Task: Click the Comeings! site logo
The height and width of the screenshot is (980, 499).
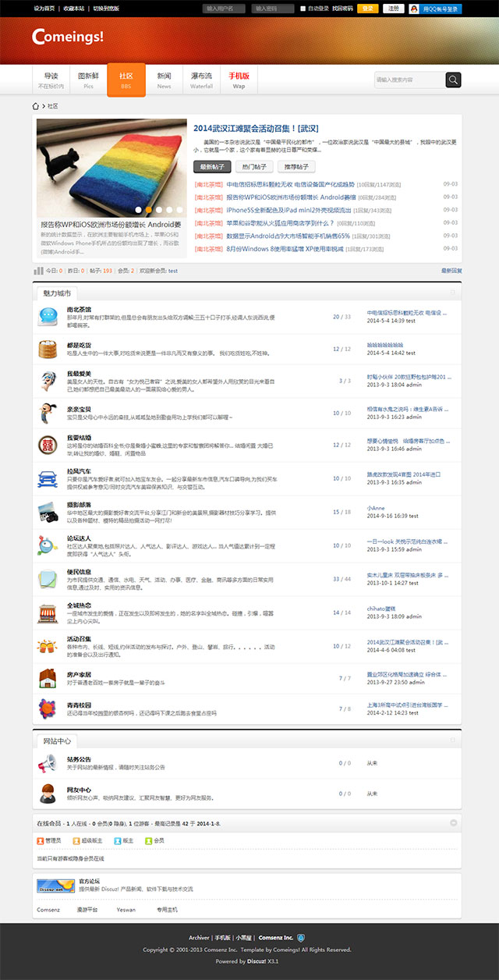Action: point(68,37)
